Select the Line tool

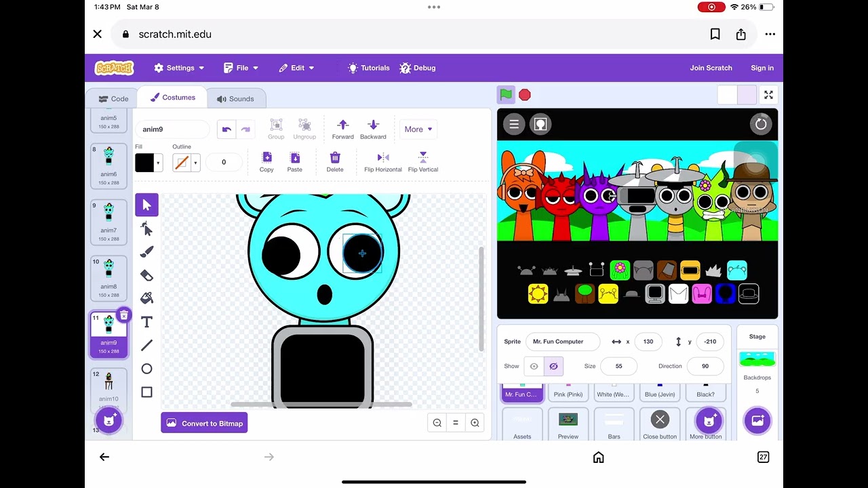(x=146, y=346)
